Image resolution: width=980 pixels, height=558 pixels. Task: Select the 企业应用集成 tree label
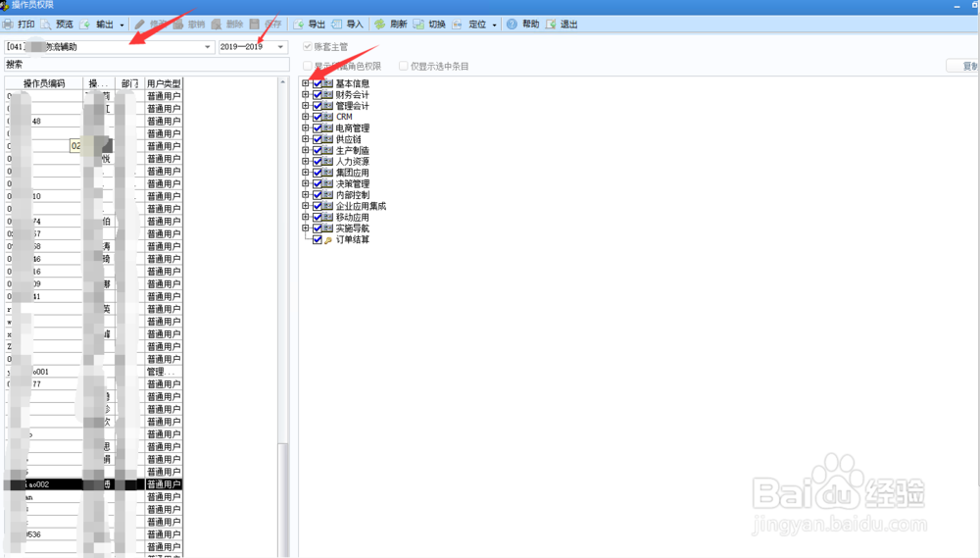click(x=361, y=206)
